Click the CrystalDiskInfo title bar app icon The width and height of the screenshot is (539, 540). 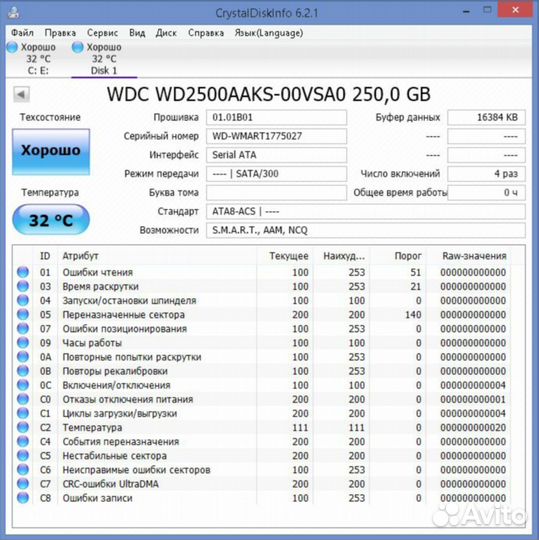point(14,13)
